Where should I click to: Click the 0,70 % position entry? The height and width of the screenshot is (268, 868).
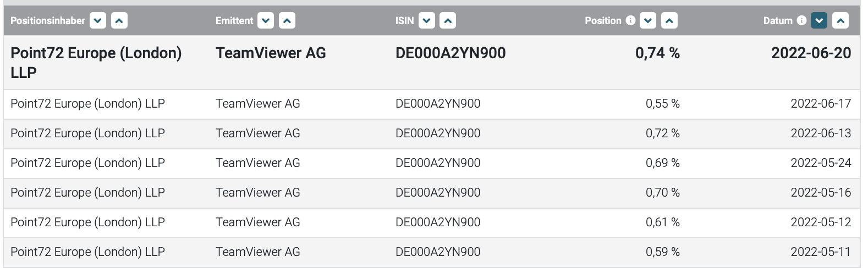pos(662,193)
